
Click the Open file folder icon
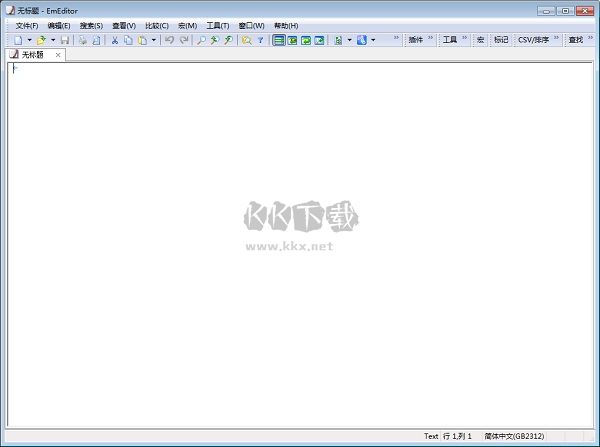tap(41, 40)
